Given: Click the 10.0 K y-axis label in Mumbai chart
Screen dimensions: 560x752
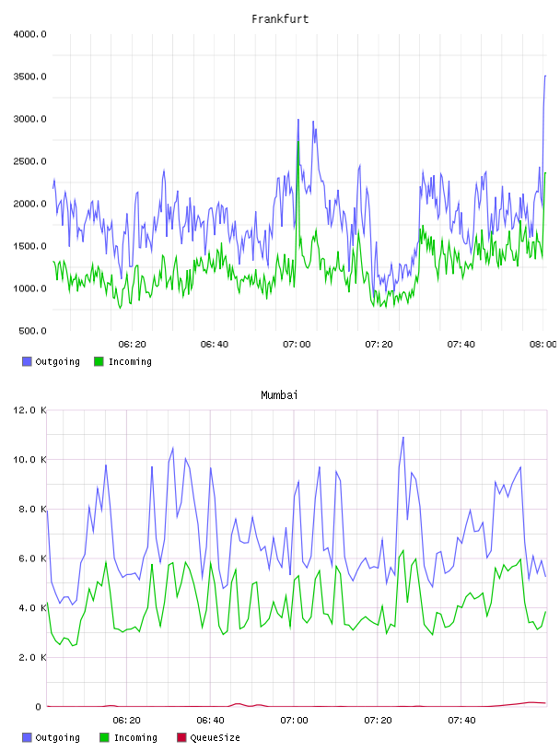Looking at the screenshot, I should pos(29,460).
